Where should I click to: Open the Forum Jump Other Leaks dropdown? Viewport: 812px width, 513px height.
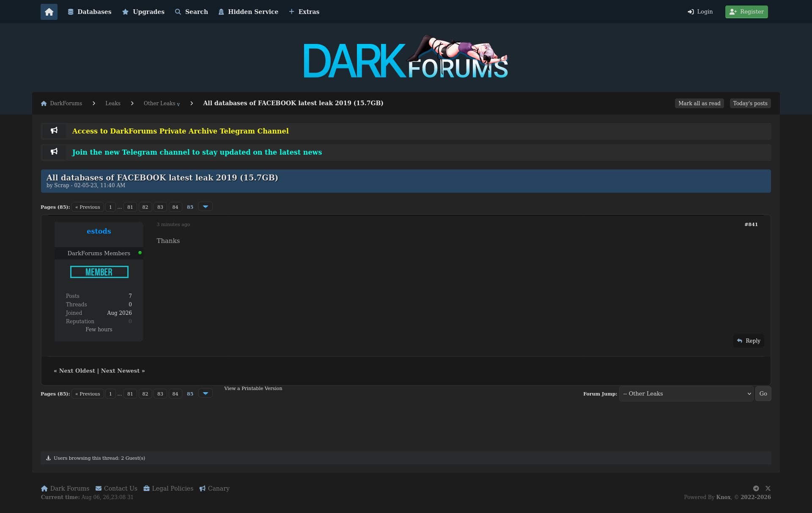[x=686, y=394]
